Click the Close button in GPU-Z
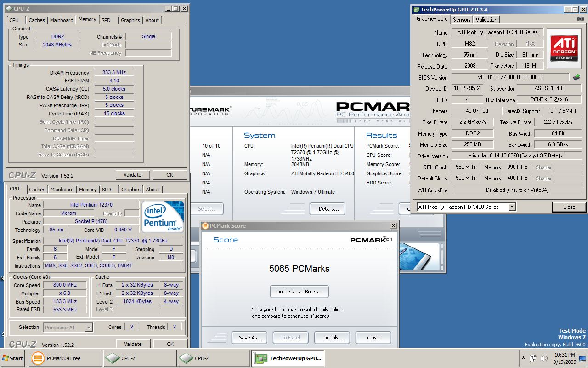 coord(569,207)
